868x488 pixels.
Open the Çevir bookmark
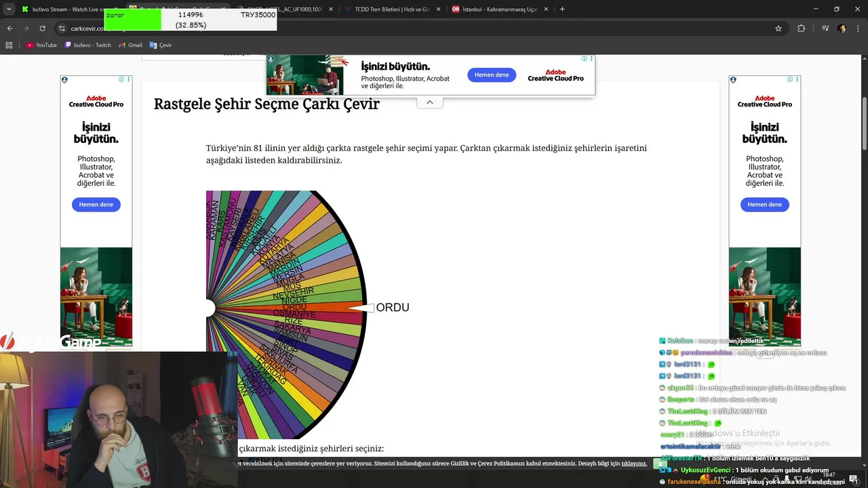[x=161, y=45]
